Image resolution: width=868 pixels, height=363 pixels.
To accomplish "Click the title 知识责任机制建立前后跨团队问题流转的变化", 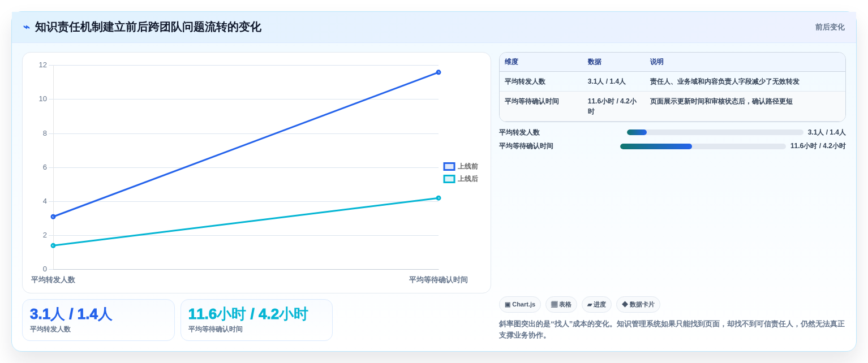I will (148, 27).
